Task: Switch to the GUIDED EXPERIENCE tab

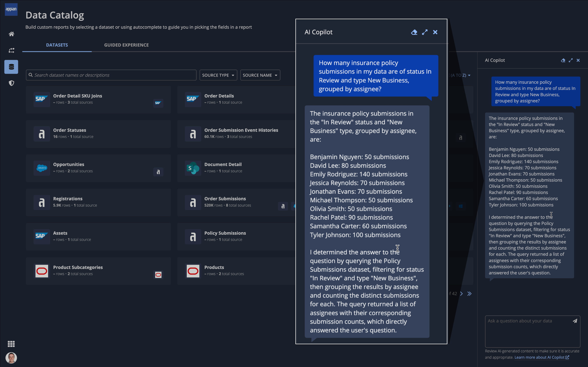Action: point(126,45)
